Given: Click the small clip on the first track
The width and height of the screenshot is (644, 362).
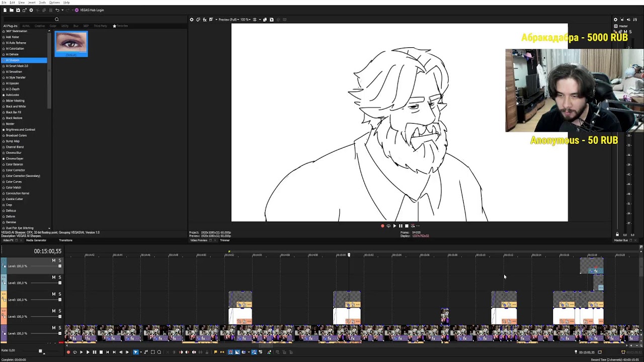Looking at the screenshot, I should [x=591, y=266].
